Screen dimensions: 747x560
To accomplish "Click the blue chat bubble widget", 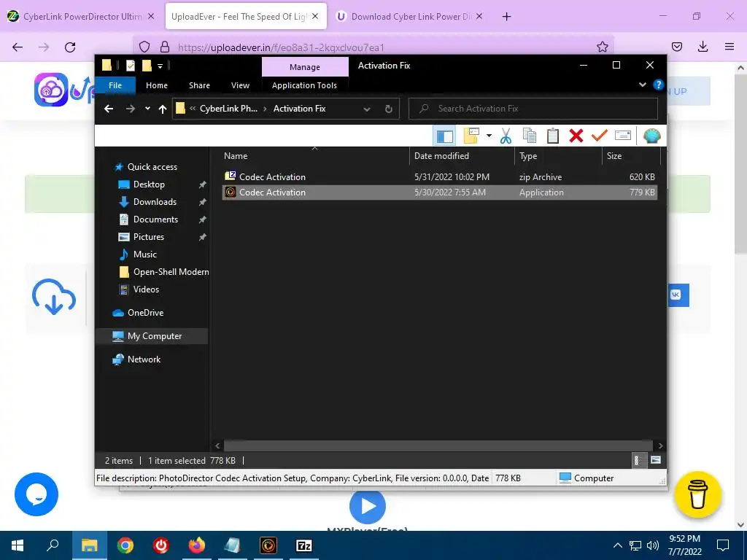I will 36,494.
